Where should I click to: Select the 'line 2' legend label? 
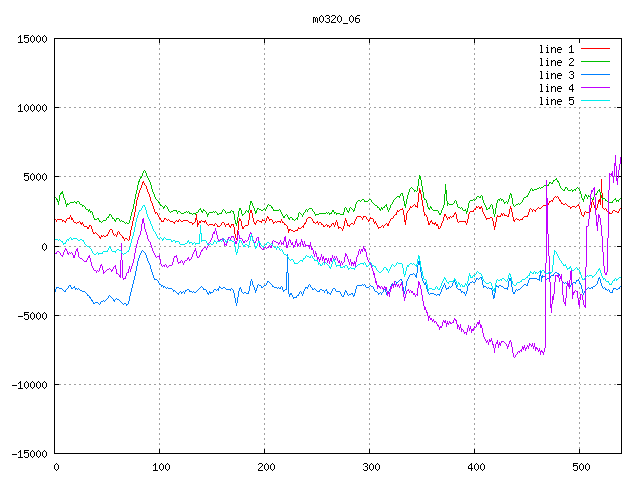point(556,62)
